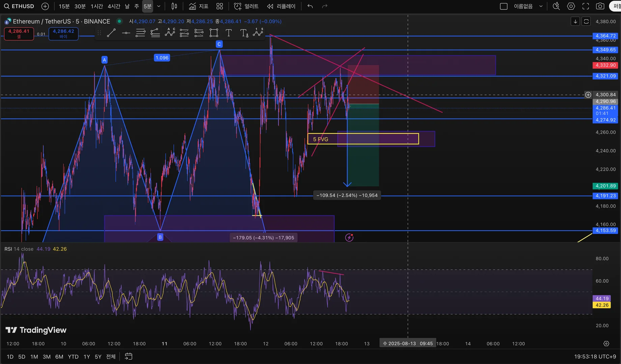Viewport: 621px width, 364px height.
Task: Click the red 셀 sell button
Action: [19, 33]
